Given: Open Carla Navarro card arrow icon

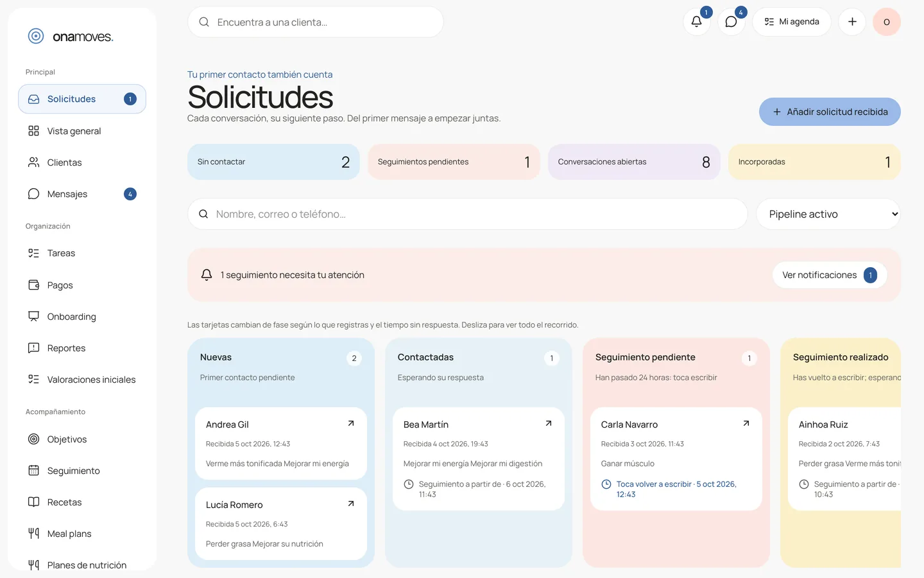Looking at the screenshot, I should tap(746, 423).
